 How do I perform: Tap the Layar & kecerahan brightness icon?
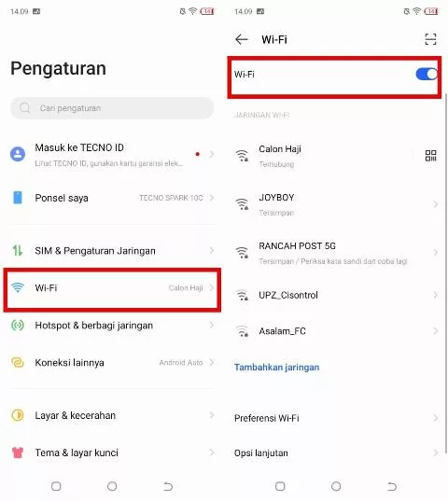18,415
